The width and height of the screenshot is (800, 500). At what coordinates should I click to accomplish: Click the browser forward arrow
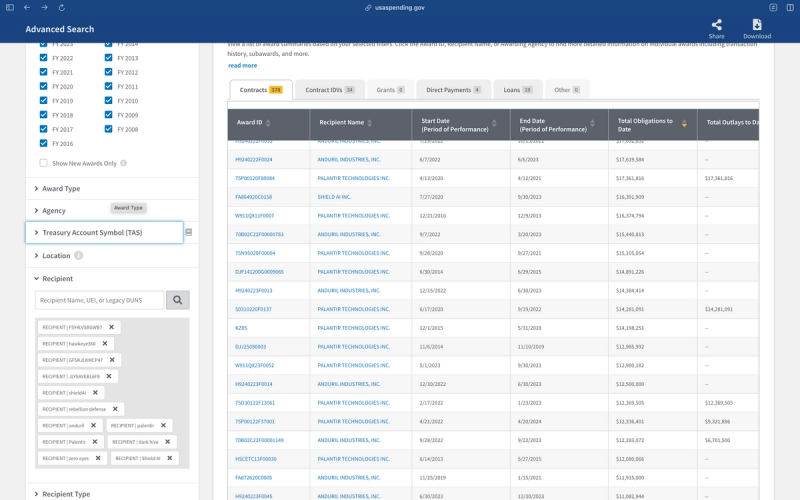[x=44, y=8]
